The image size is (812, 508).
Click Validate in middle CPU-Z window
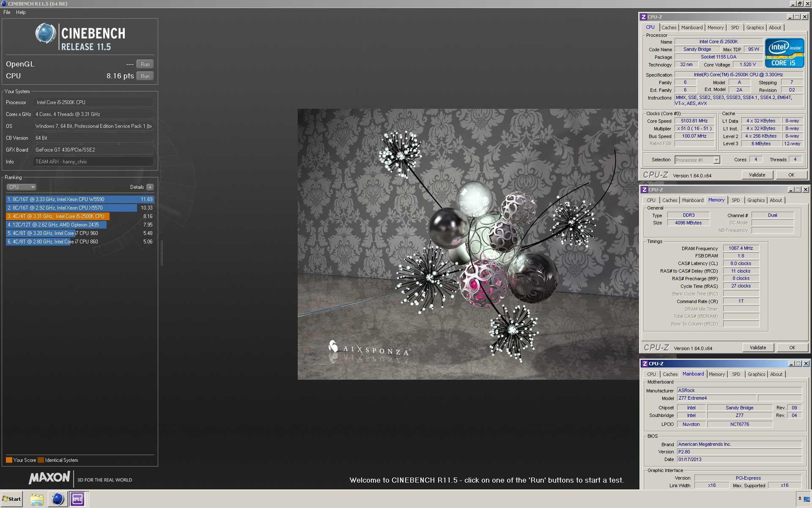pos(758,348)
